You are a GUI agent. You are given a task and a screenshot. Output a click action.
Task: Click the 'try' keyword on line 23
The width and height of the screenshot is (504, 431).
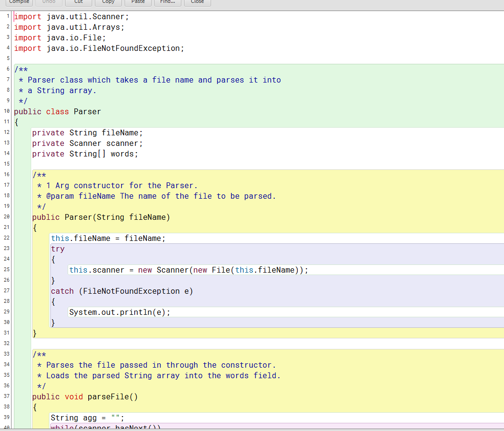point(58,249)
